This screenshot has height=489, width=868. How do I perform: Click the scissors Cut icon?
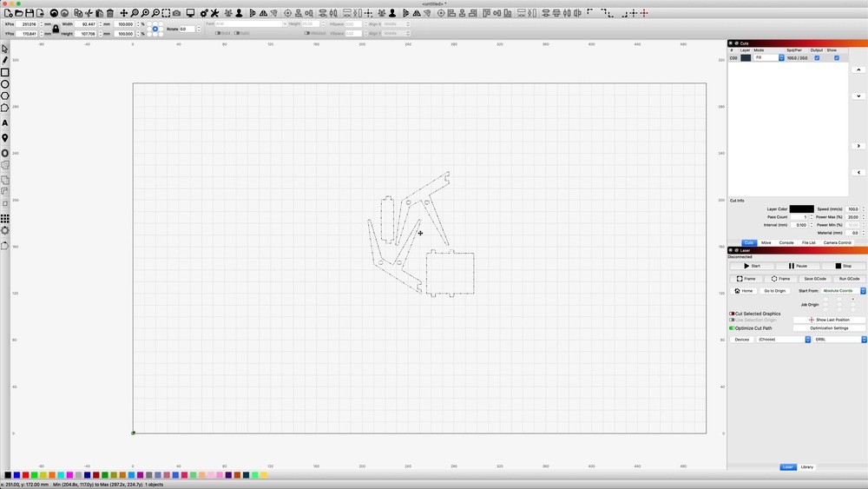[89, 13]
